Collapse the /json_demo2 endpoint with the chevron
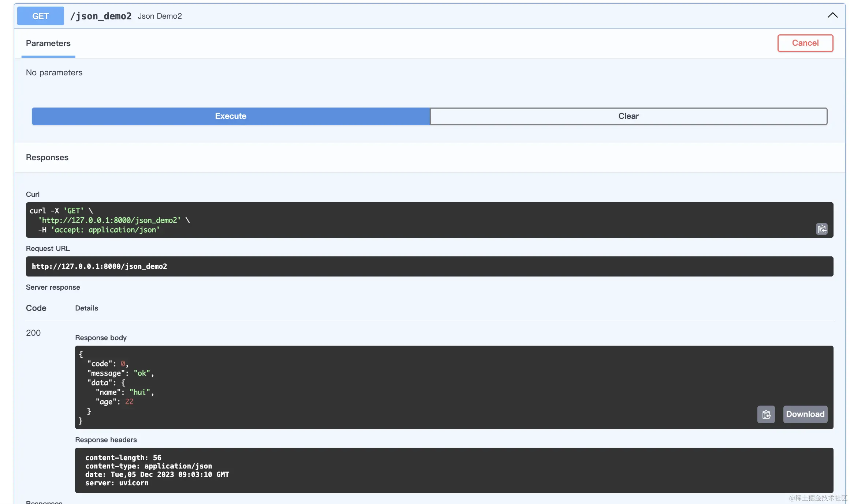Viewport: 850px width, 504px height. pyautogui.click(x=832, y=15)
